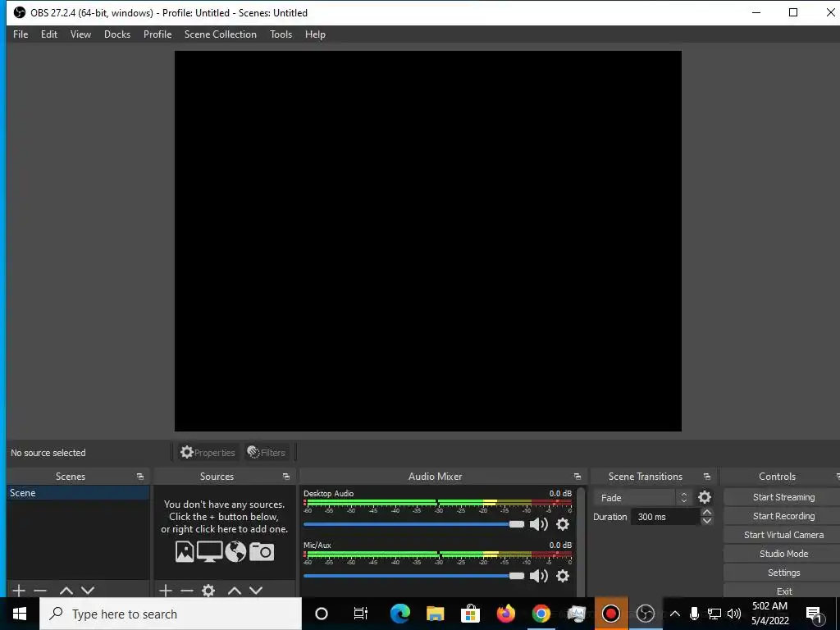Remove source with Sources minus icon

coord(187,591)
